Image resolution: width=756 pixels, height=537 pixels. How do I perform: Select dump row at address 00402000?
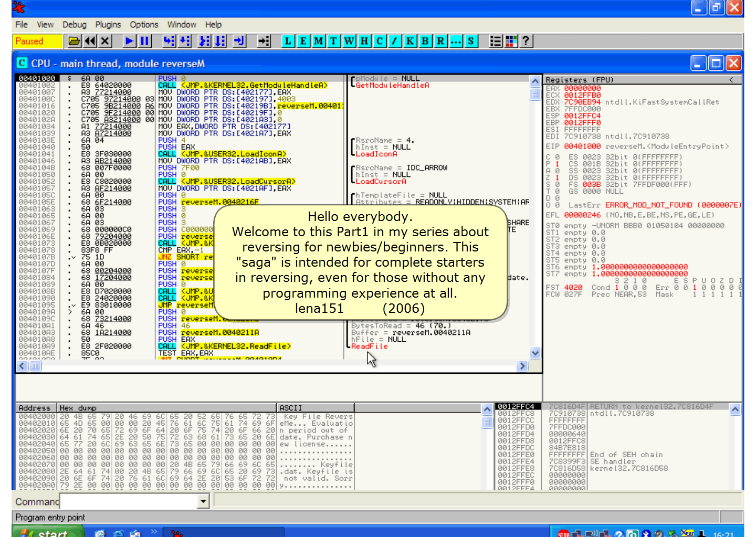click(x=185, y=417)
